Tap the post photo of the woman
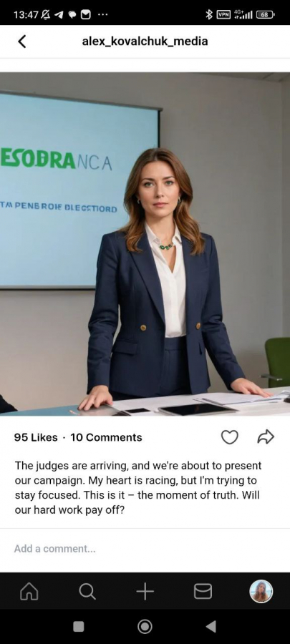This screenshot has width=290, height=644. click(x=145, y=244)
